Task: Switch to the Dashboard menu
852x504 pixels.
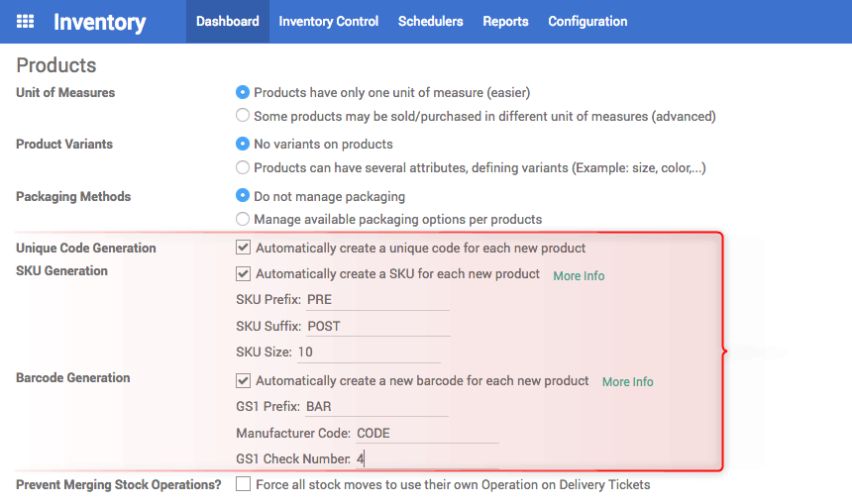Action: (x=228, y=21)
